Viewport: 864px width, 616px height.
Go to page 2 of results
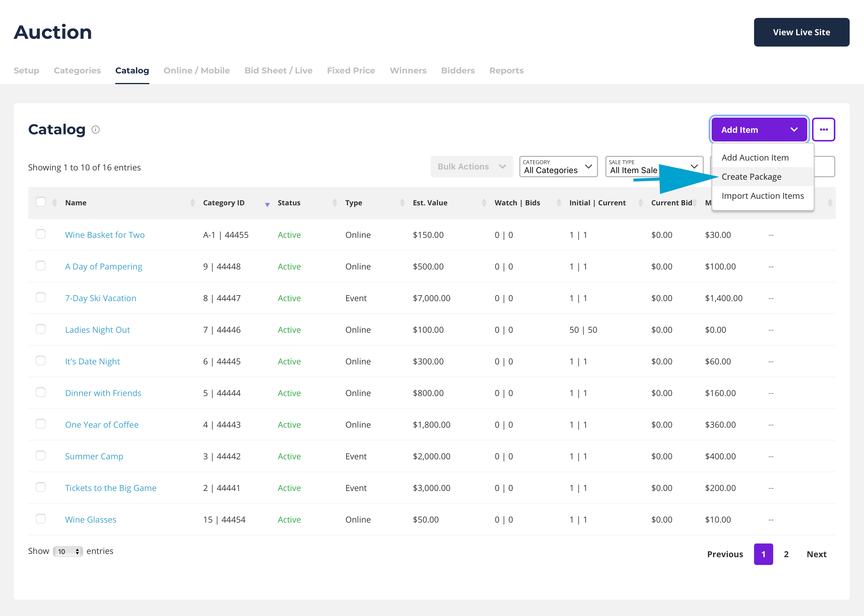786,554
